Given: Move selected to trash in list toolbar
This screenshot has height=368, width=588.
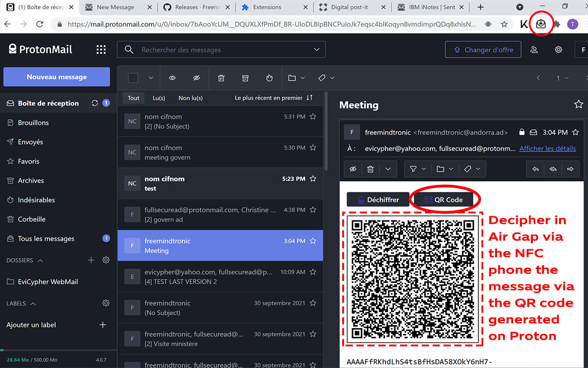Looking at the screenshot, I should coord(221,78).
